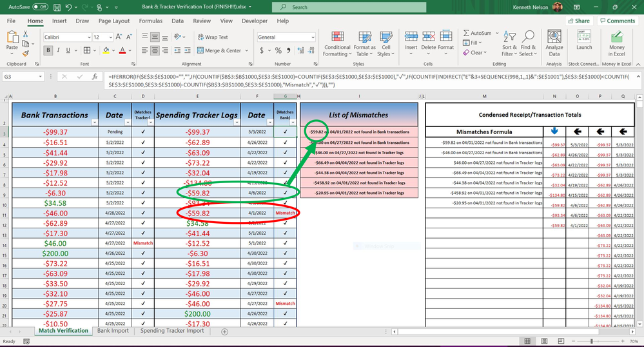Add a new sheet with plus button
Viewport: 644px width, 347px height.
pos(225,332)
